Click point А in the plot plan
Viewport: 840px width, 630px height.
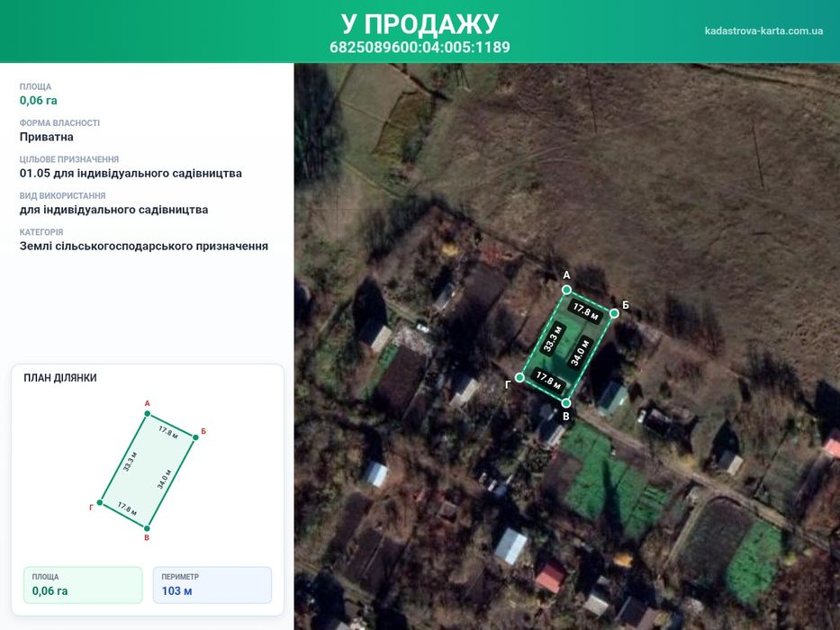pyautogui.click(x=148, y=414)
